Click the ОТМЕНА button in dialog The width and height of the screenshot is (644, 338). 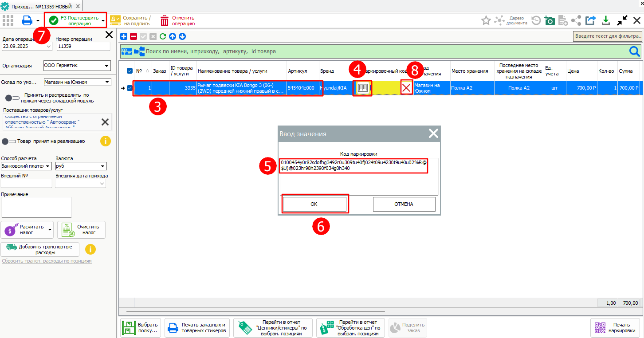click(404, 204)
